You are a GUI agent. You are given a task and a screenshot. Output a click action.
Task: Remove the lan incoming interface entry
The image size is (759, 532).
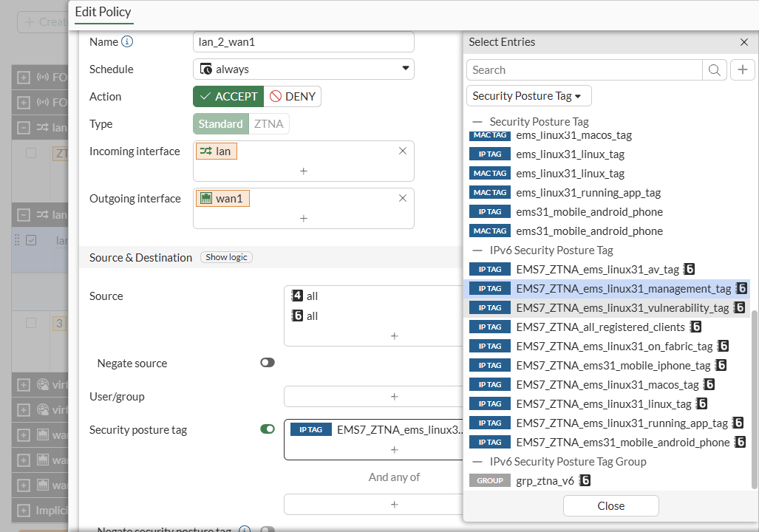(x=403, y=151)
